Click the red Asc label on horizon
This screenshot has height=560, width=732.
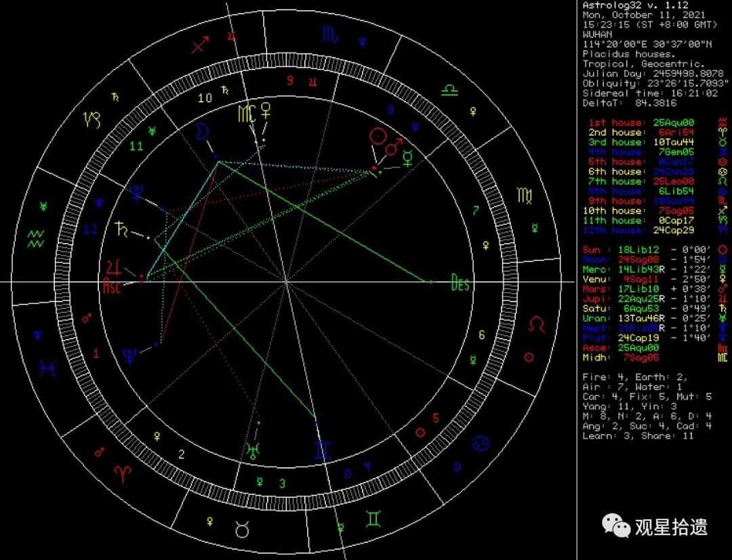pyautogui.click(x=111, y=285)
